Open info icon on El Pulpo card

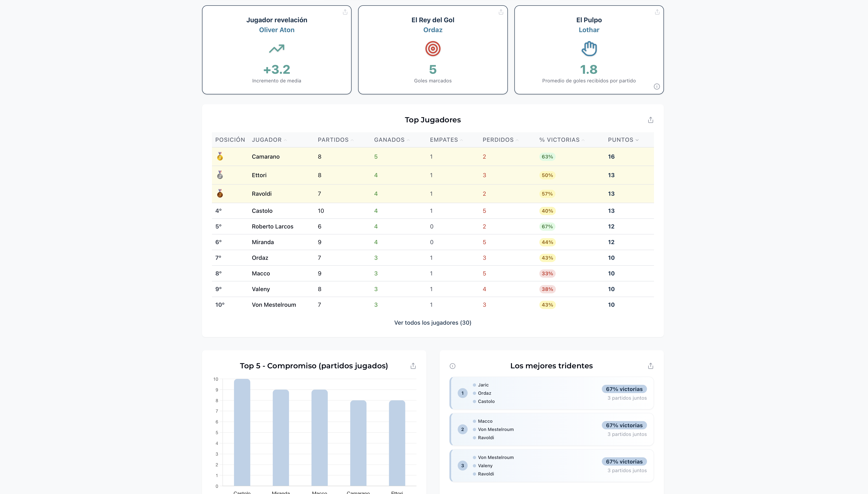(x=656, y=87)
